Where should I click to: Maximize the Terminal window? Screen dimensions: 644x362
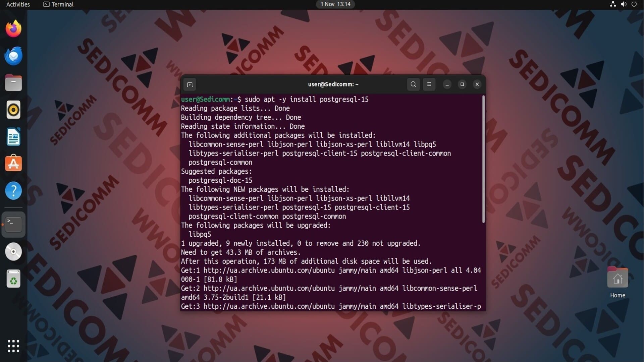[462, 84]
